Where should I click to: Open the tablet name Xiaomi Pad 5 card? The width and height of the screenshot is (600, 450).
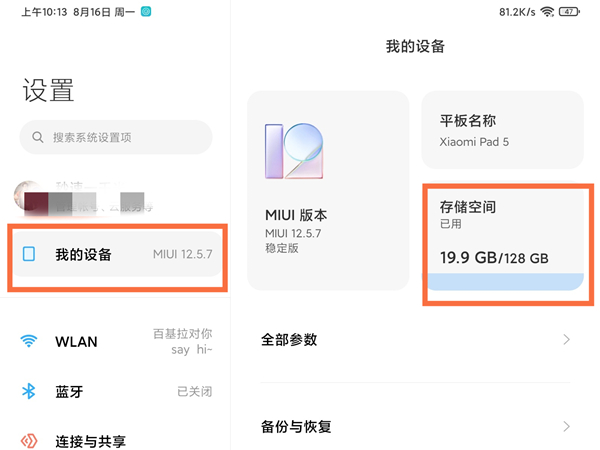click(x=504, y=129)
